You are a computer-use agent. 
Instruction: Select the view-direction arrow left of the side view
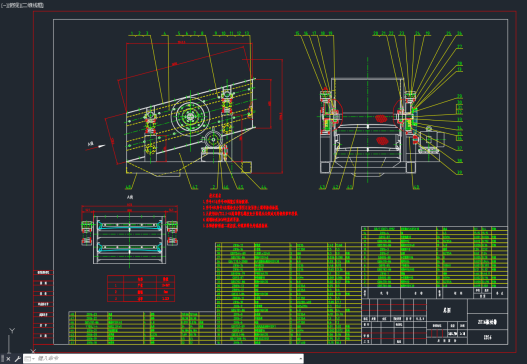click(95, 147)
